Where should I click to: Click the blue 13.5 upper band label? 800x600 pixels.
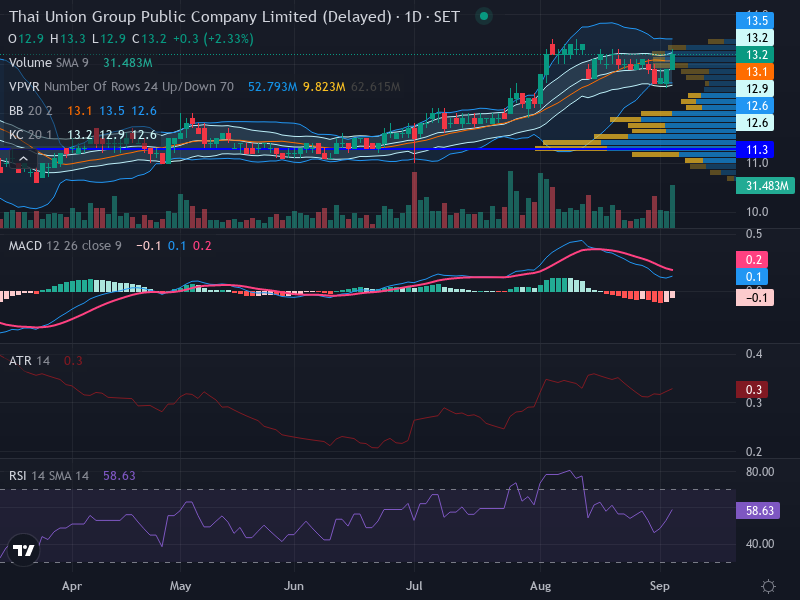tap(755, 20)
